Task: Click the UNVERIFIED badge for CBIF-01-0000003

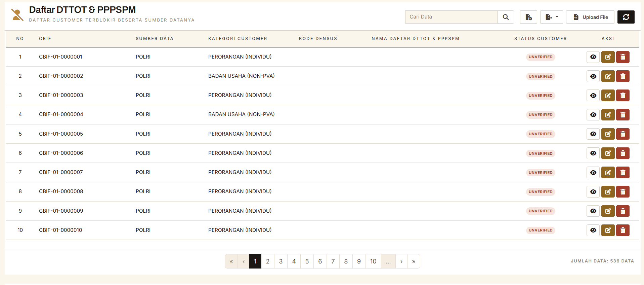Action: coord(541,96)
